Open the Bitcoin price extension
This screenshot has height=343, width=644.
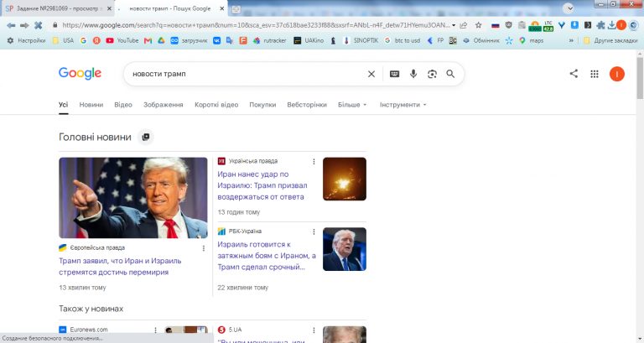[535, 26]
